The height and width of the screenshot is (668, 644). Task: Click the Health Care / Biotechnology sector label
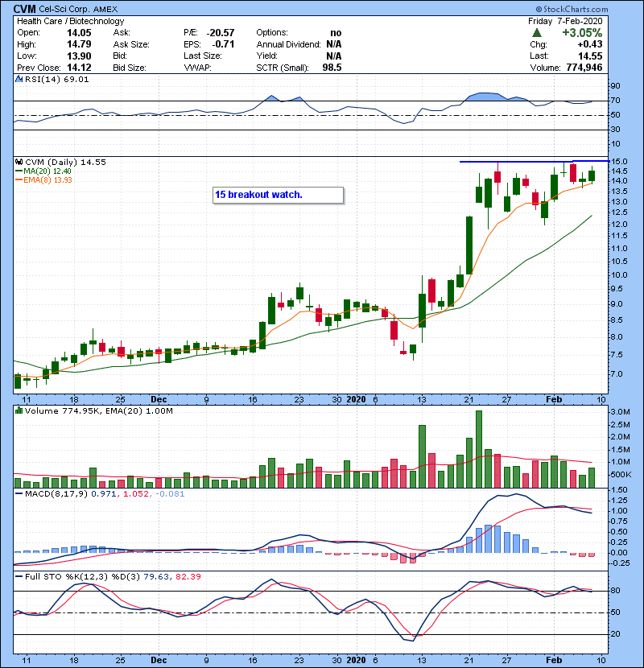(70, 21)
